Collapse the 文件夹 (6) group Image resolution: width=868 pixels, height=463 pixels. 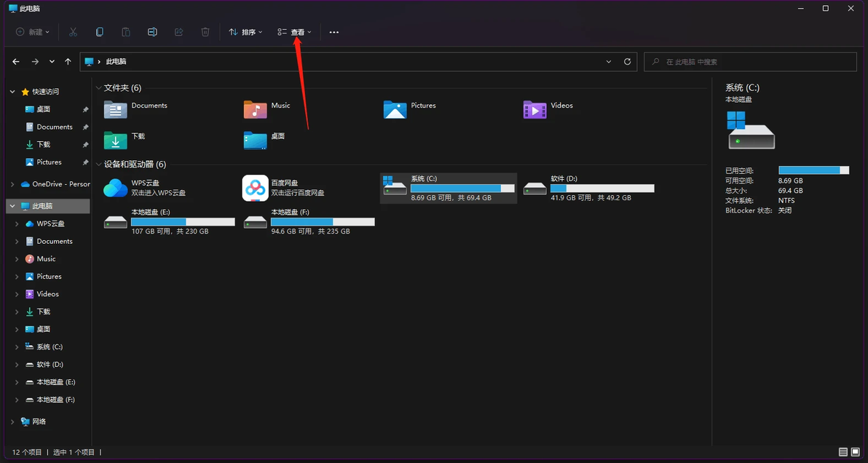coord(98,88)
